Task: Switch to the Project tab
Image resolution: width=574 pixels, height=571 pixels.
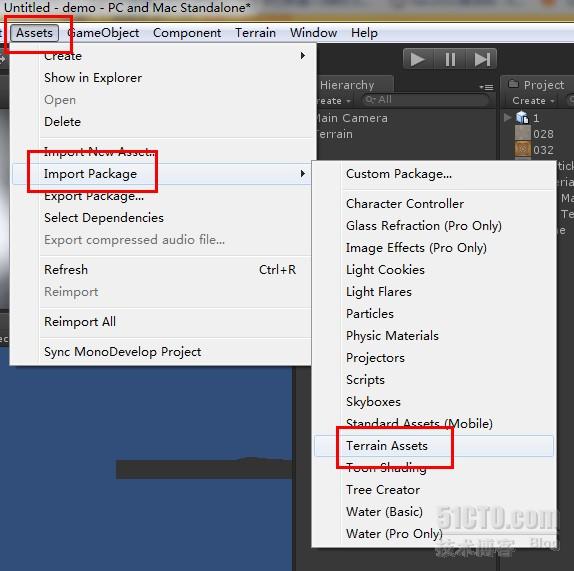Action: coord(537,85)
